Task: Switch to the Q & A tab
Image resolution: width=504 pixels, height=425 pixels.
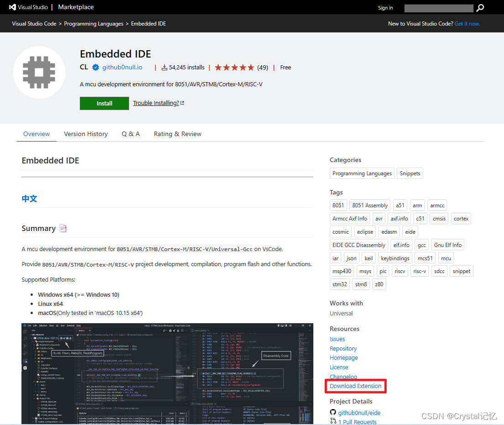Action: click(x=130, y=134)
